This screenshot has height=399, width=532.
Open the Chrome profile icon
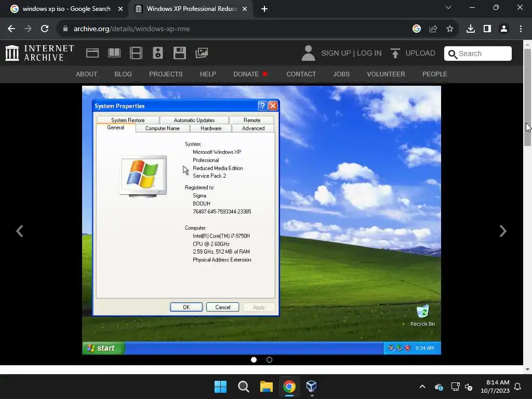pyautogui.click(x=504, y=29)
